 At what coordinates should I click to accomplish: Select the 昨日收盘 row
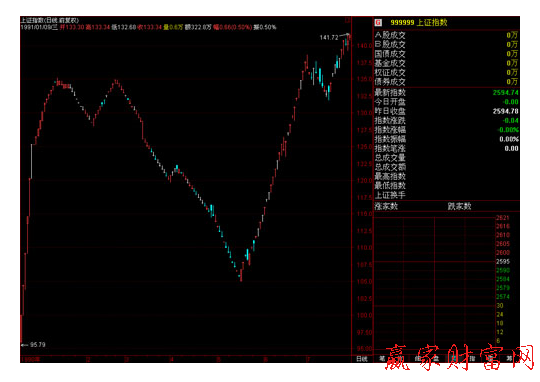click(447, 111)
